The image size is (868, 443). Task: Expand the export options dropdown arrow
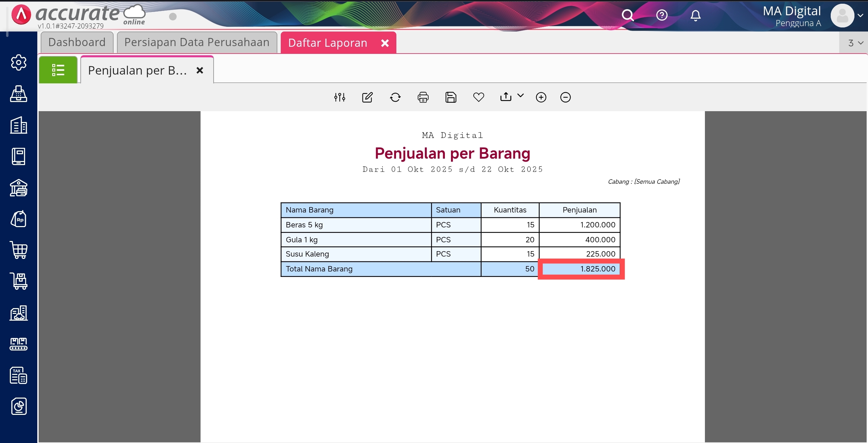tap(520, 96)
